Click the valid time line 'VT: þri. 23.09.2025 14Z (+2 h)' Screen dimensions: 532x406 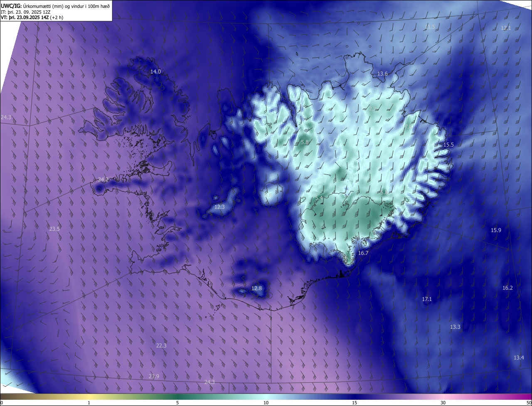[32, 18]
